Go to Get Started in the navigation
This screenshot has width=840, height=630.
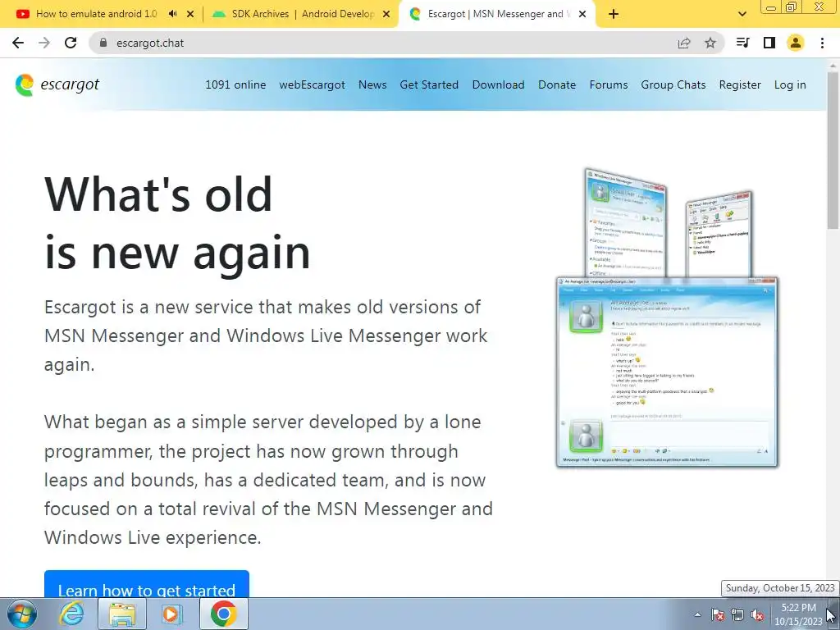tap(429, 84)
